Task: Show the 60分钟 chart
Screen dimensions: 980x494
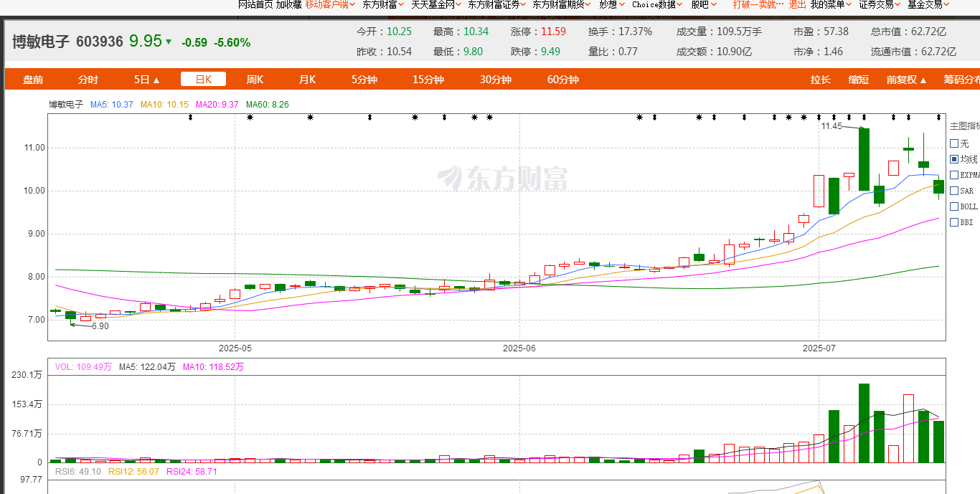Action: tap(563, 80)
